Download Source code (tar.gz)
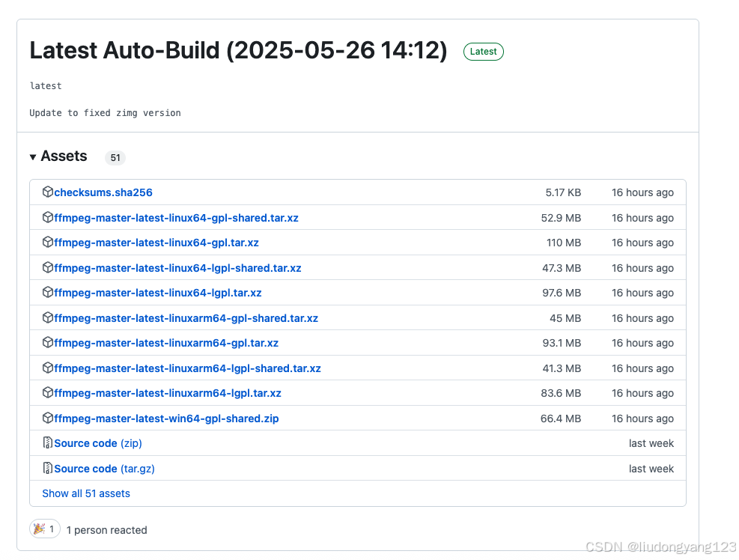The height and width of the screenshot is (560, 739). pos(104,469)
